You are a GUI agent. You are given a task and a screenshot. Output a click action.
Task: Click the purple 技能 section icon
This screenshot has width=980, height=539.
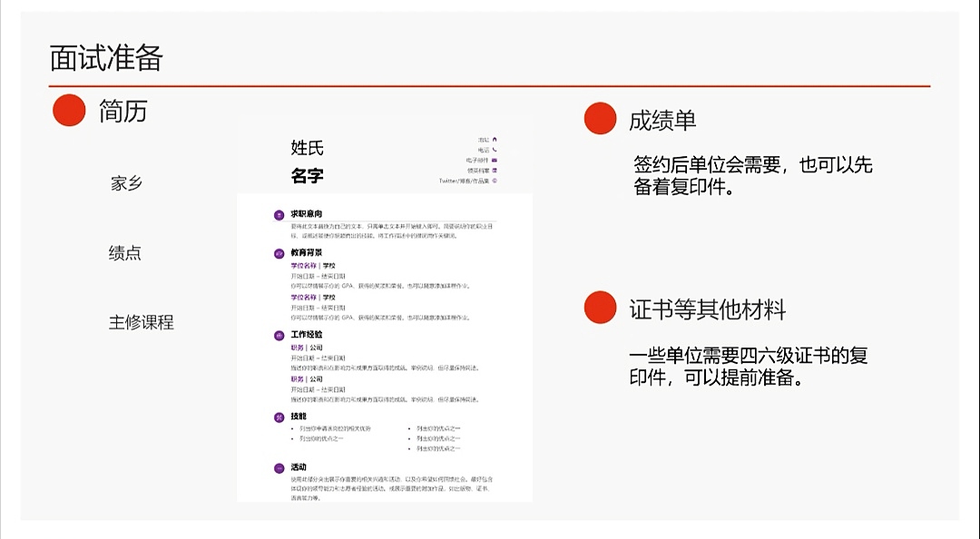(279, 417)
